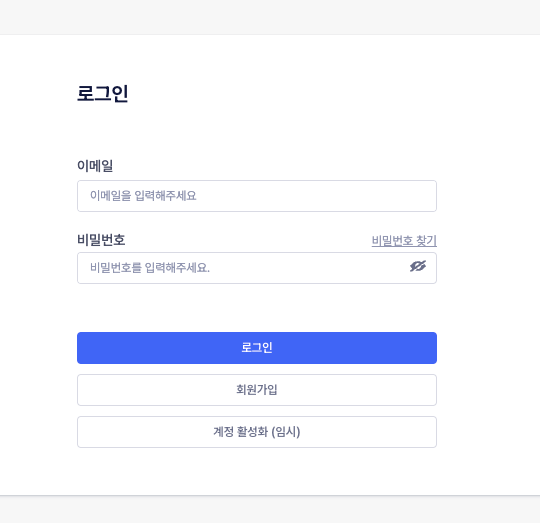540x523 pixels.
Task: Click the 비밀번호를 입력해주세요 placeholder text
Action: point(150,268)
